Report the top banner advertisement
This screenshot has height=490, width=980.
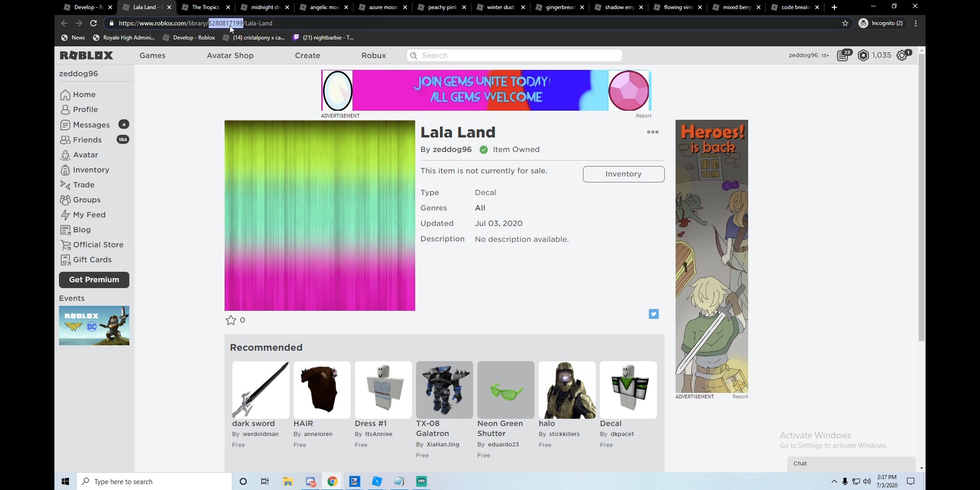pyautogui.click(x=643, y=116)
